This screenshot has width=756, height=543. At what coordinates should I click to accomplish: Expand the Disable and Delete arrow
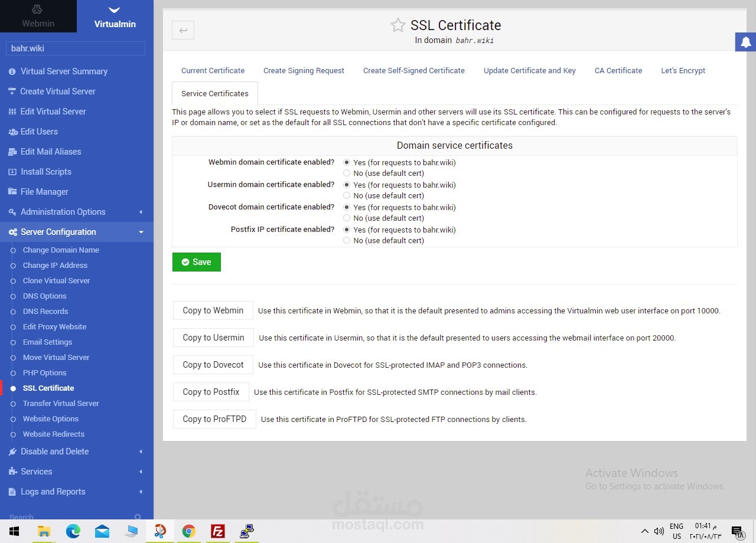pos(141,452)
